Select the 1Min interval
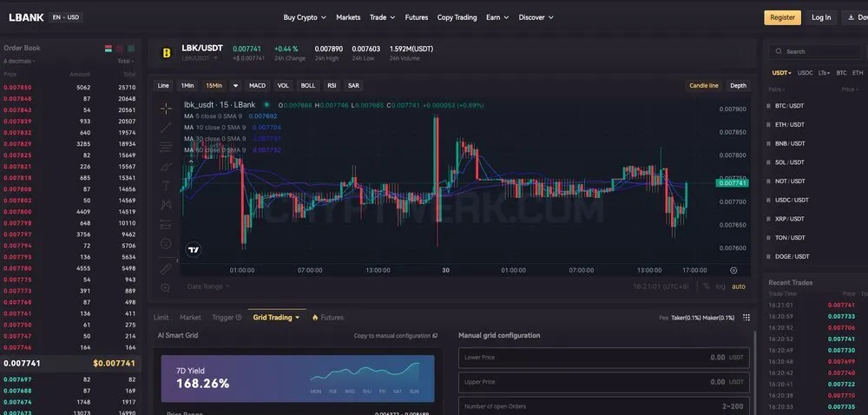The width and height of the screenshot is (868, 415). (x=187, y=86)
